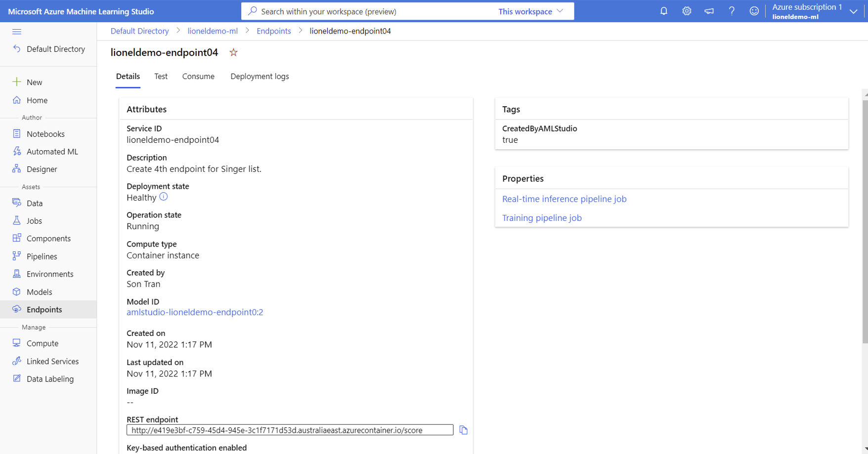The height and width of the screenshot is (454, 868).
Task: Click info icon next to Healthy
Action: pyautogui.click(x=164, y=197)
